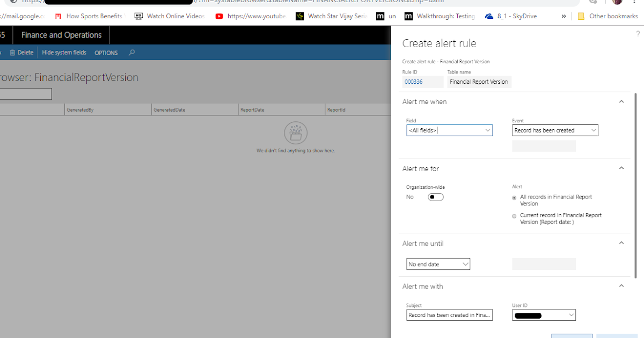Open the 'No end date' dropdown
The height and width of the screenshot is (338, 644).
coord(465,263)
